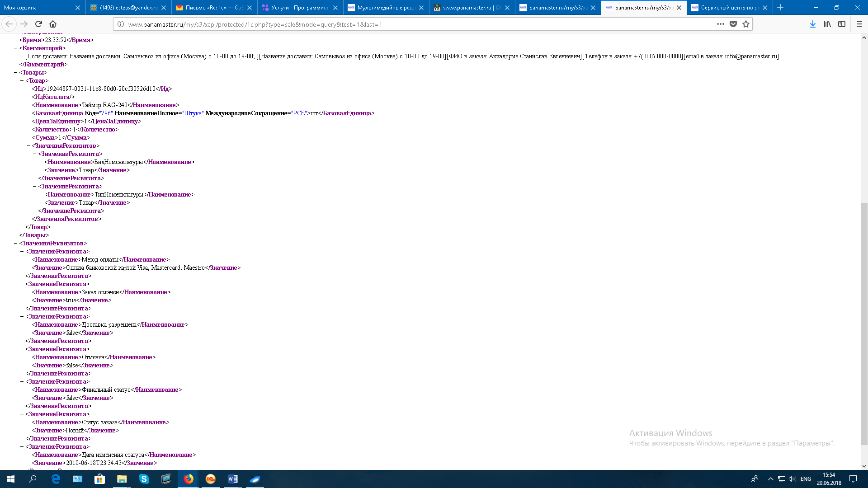The image size is (868, 488).
Task: Click the vertical page scrollbar thumb
Action: (864, 323)
